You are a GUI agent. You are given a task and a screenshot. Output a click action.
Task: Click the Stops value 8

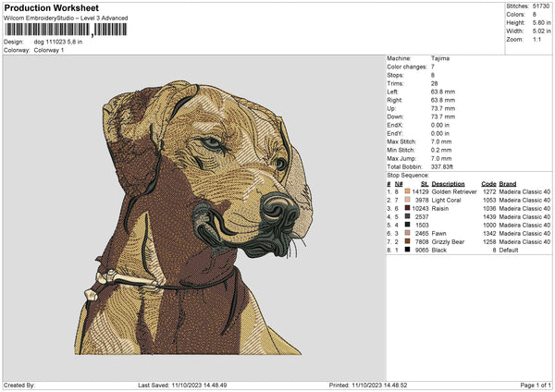point(433,75)
